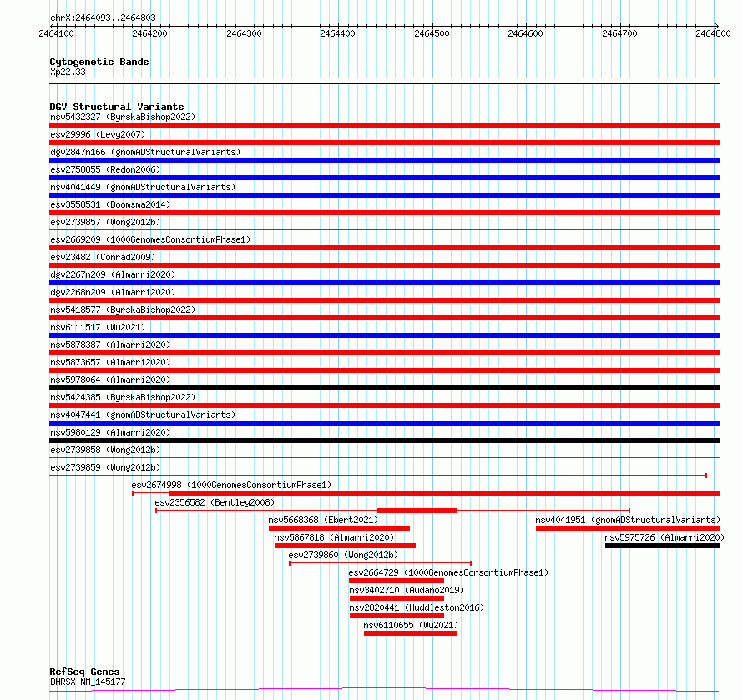Click esv2739858 (Wong2012b) label
Viewport: 743px width, 700px height.
tap(105, 450)
